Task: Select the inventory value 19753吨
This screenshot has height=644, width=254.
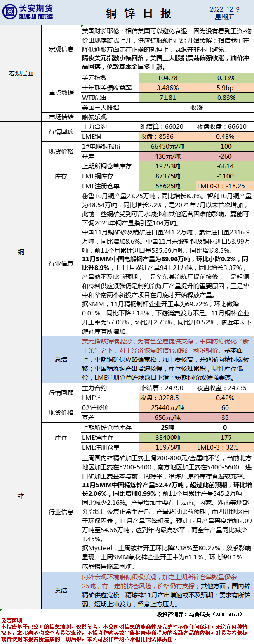Action: pyautogui.click(x=167, y=166)
